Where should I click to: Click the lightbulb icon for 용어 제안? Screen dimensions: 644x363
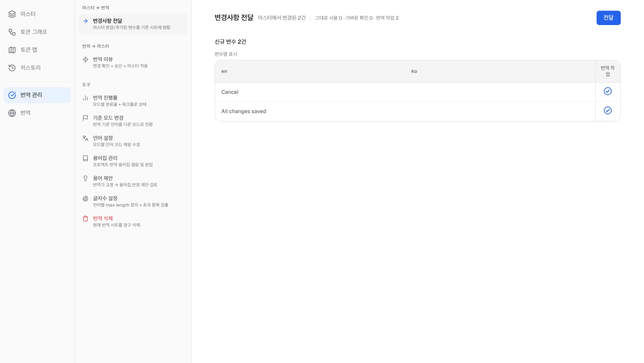coord(85,178)
